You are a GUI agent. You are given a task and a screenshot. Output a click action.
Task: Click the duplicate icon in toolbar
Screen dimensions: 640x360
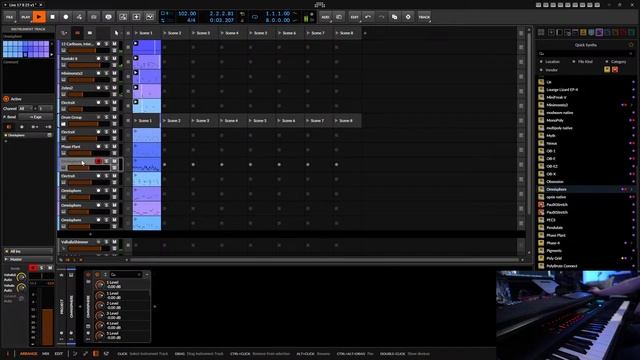coord(394,17)
